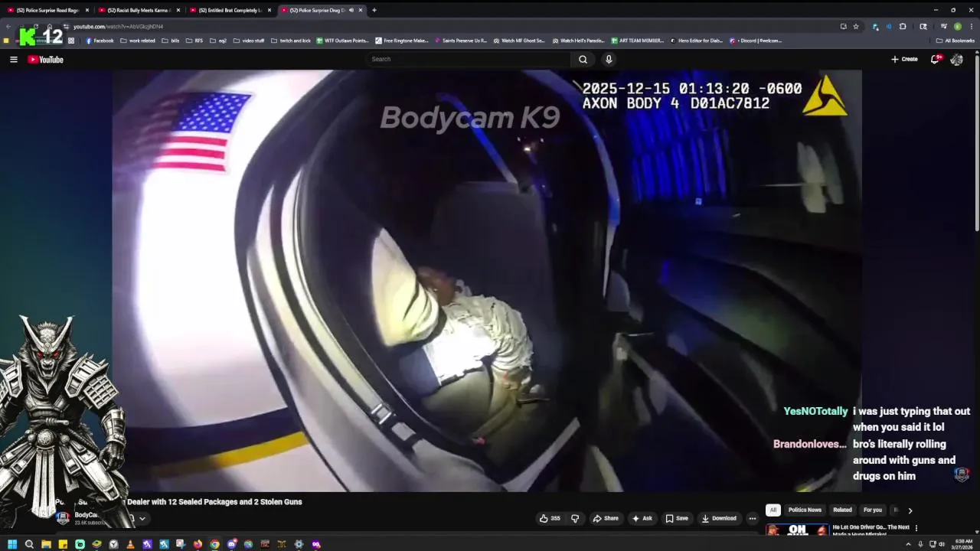
Task: Click the taskbar clock and date
Action: (961, 544)
